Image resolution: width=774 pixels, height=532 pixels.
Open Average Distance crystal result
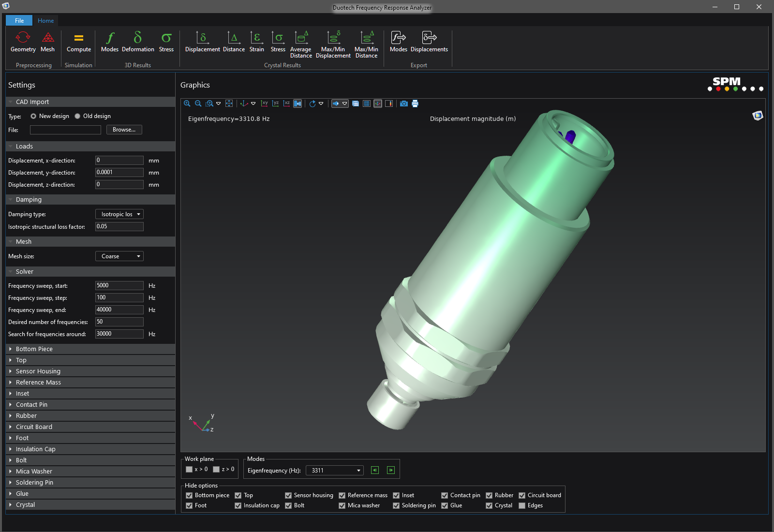[x=301, y=45]
